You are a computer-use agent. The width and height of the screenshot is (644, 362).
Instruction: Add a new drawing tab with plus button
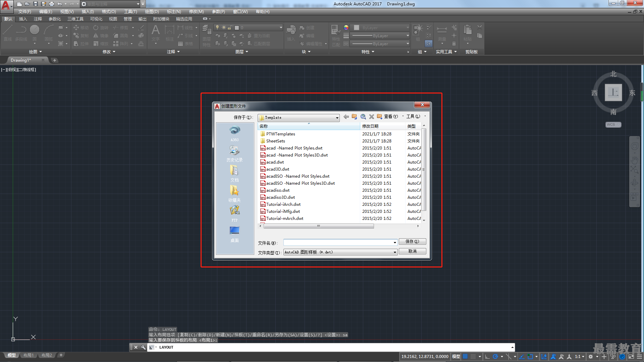point(55,60)
